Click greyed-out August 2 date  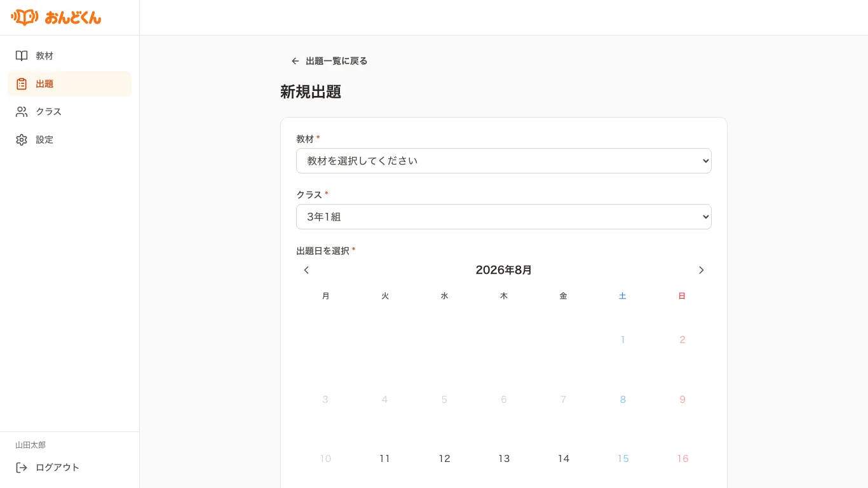point(682,340)
